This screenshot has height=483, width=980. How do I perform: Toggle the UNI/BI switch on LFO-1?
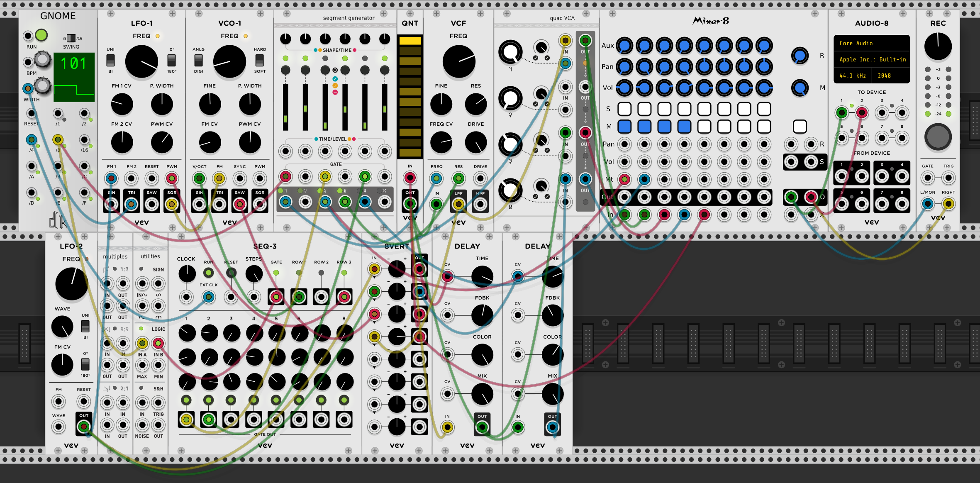[110, 60]
